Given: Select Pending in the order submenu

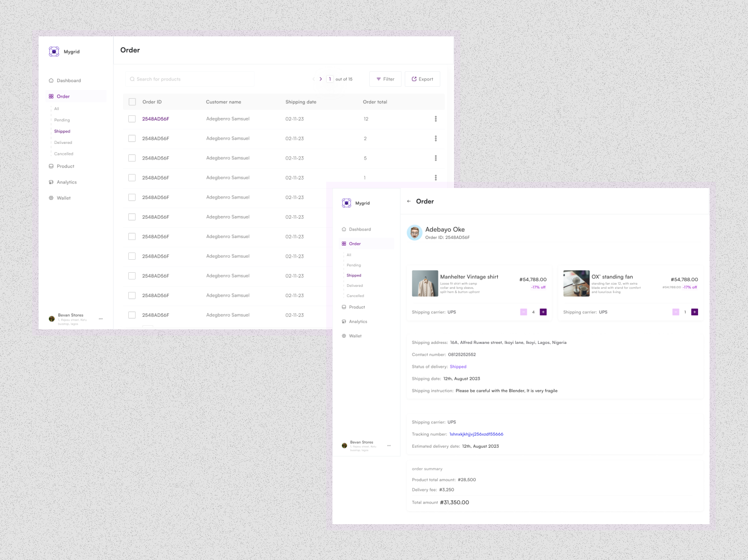Looking at the screenshot, I should [62, 120].
